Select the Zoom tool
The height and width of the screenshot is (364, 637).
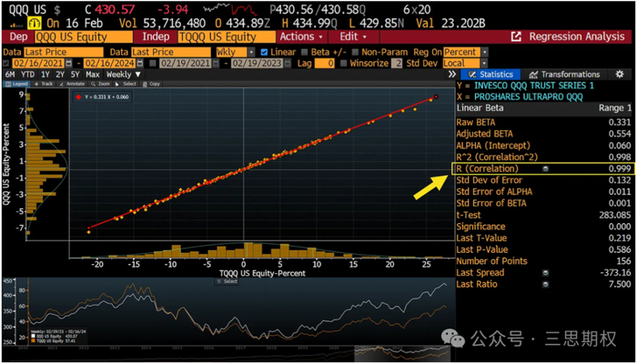pos(100,84)
